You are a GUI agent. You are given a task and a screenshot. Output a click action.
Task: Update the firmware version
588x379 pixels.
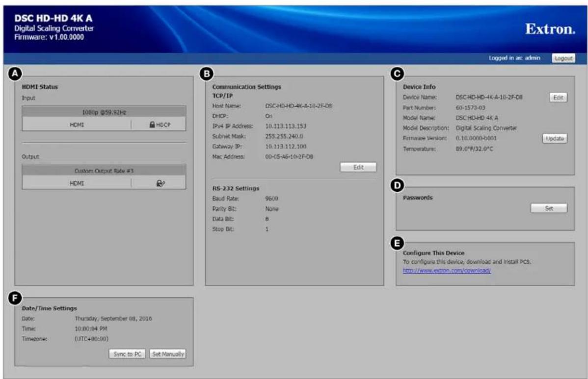pyautogui.click(x=555, y=138)
